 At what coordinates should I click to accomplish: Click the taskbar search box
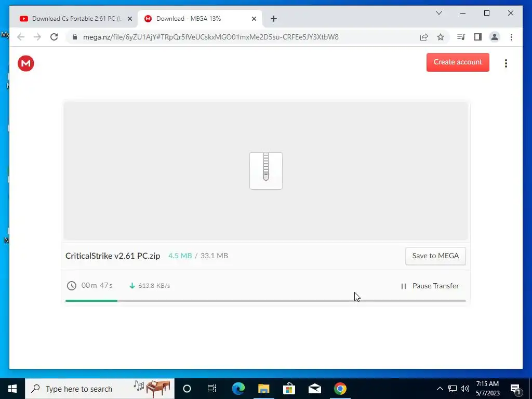100,389
